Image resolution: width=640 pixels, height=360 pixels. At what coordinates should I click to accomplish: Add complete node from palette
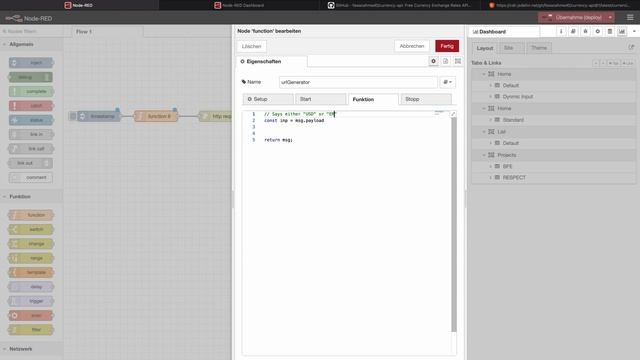click(x=31, y=91)
